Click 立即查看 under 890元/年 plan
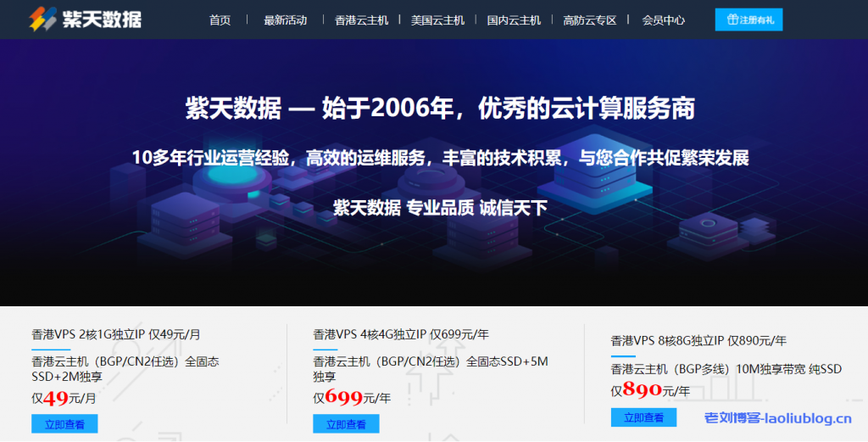This screenshot has width=868, height=442. (x=643, y=417)
